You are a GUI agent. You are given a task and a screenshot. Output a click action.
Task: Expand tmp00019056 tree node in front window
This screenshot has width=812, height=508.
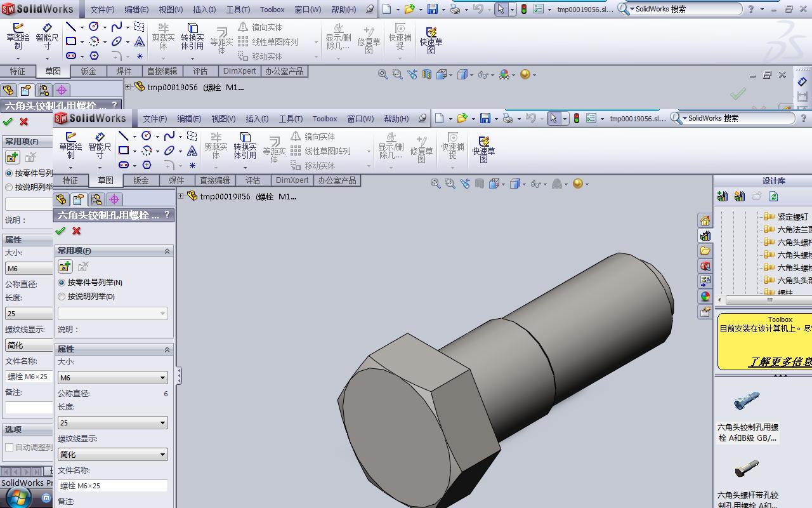(181, 196)
